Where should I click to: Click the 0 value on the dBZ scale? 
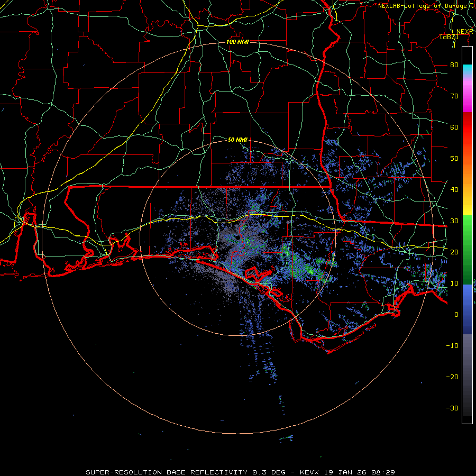click(x=456, y=315)
